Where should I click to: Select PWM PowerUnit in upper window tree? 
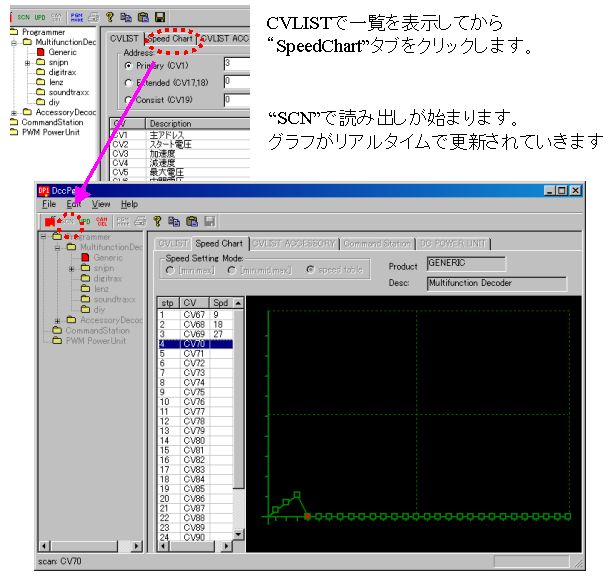click(x=50, y=133)
